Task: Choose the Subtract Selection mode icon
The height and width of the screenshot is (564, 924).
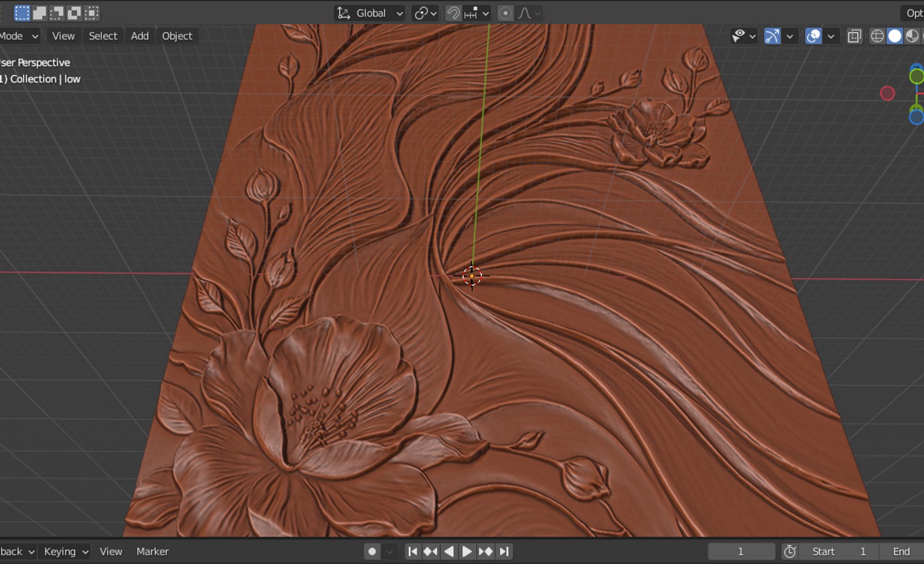Action: [x=57, y=13]
